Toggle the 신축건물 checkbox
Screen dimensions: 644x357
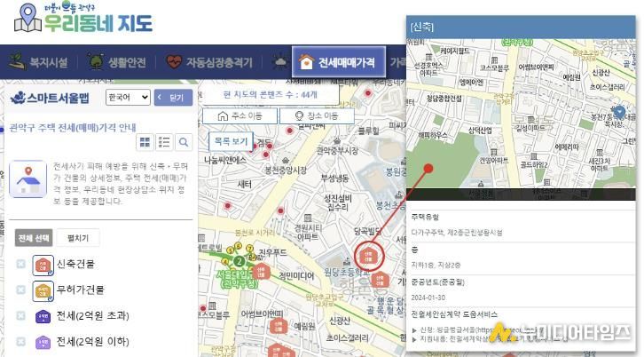(x=21, y=264)
